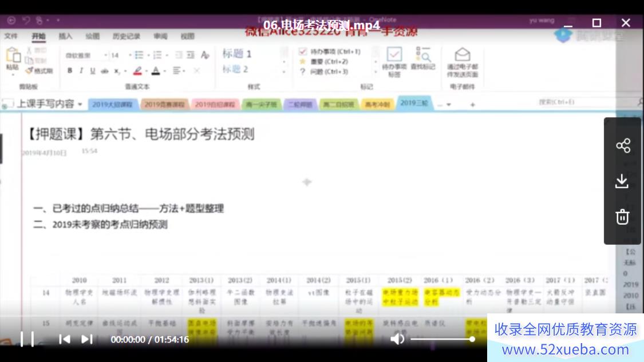The image size is (644, 362).
Task: Apply the 标题 1 style
Action: point(237,53)
